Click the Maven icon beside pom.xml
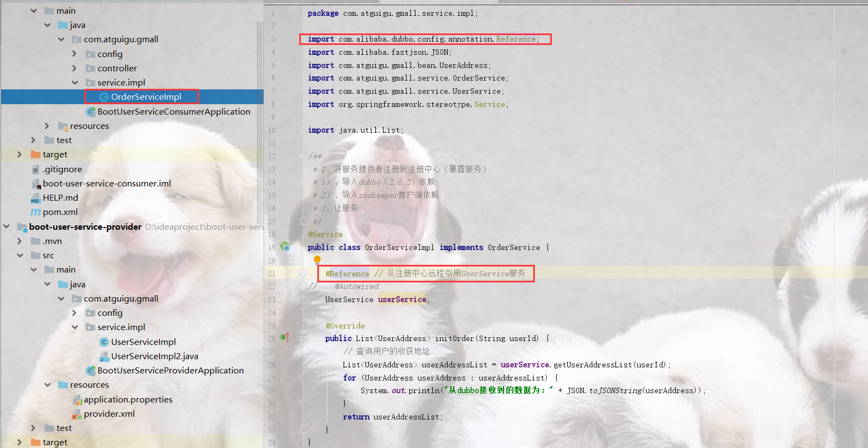 point(36,212)
